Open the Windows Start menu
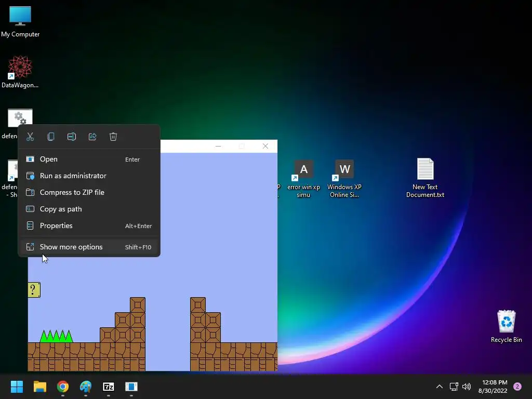The image size is (532, 399). click(17, 387)
